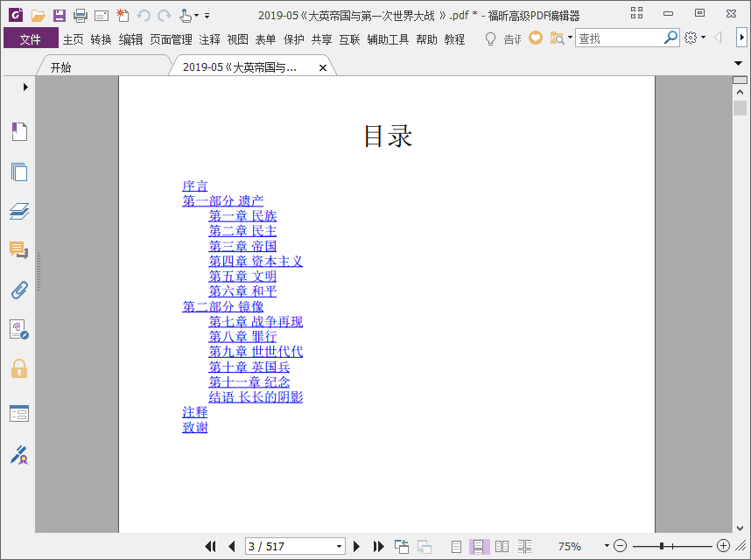Open the 主页 ribbon tab
The height and width of the screenshot is (560, 751).
(73, 39)
